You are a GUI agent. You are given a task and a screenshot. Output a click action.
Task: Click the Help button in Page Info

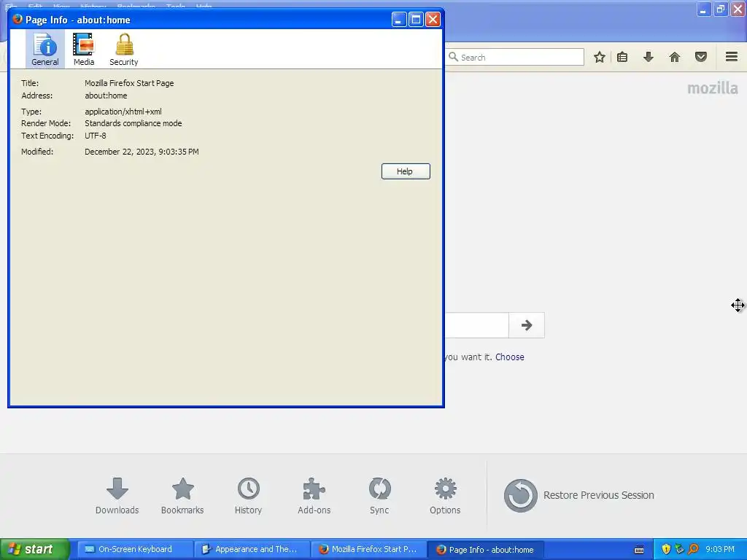click(406, 171)
